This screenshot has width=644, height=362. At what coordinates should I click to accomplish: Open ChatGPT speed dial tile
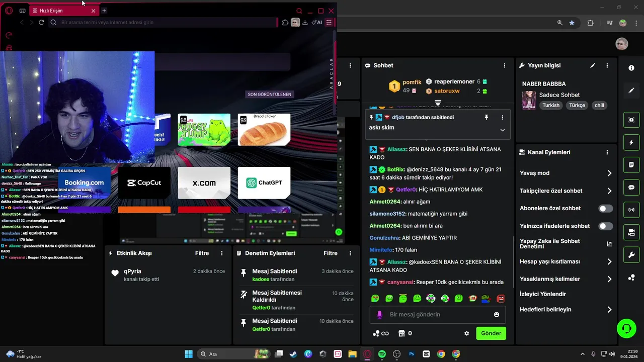coord(264,183)
